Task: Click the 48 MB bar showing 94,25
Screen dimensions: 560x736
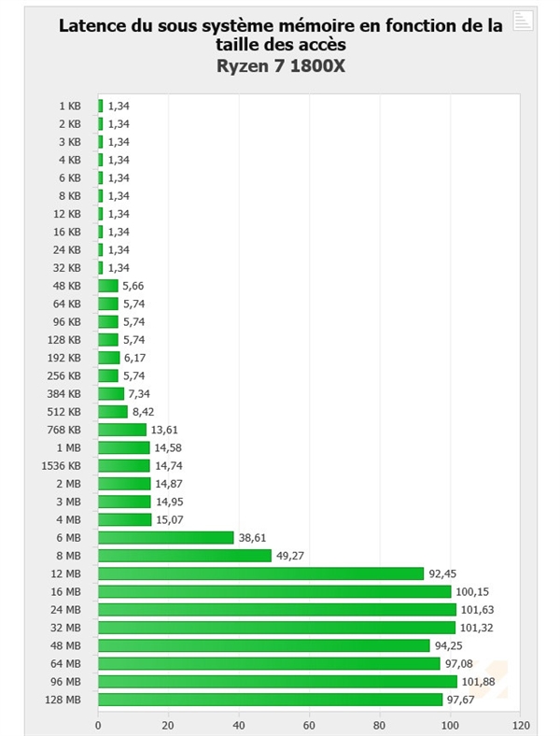Action: click(264, 645)
